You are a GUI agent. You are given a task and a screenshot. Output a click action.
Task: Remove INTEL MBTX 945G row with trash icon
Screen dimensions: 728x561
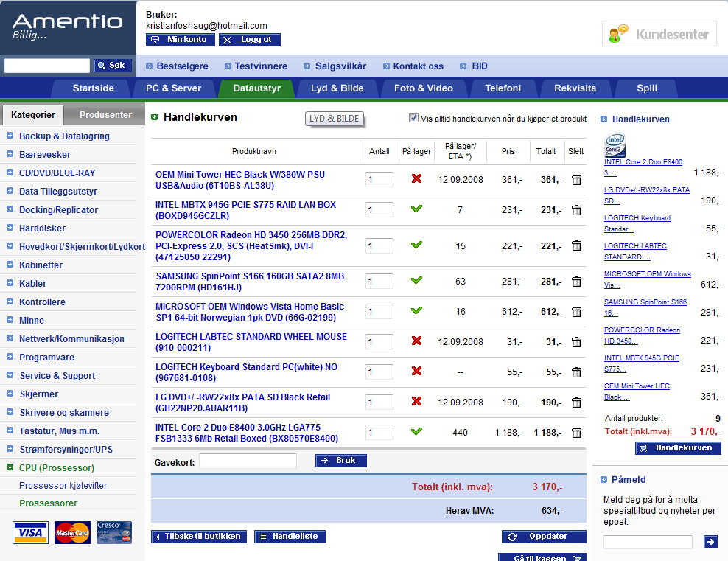[x=576, y=210]
